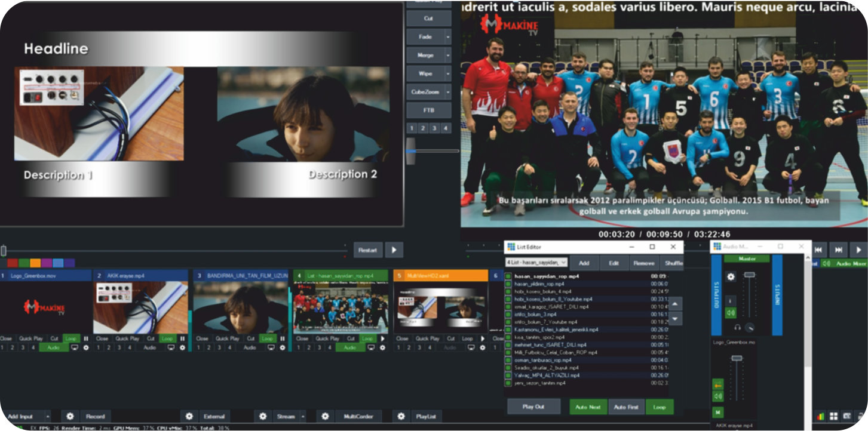Open the List Editor input selection combo box
The width and height of the screenshot is (868, 431).
[536, 262]
